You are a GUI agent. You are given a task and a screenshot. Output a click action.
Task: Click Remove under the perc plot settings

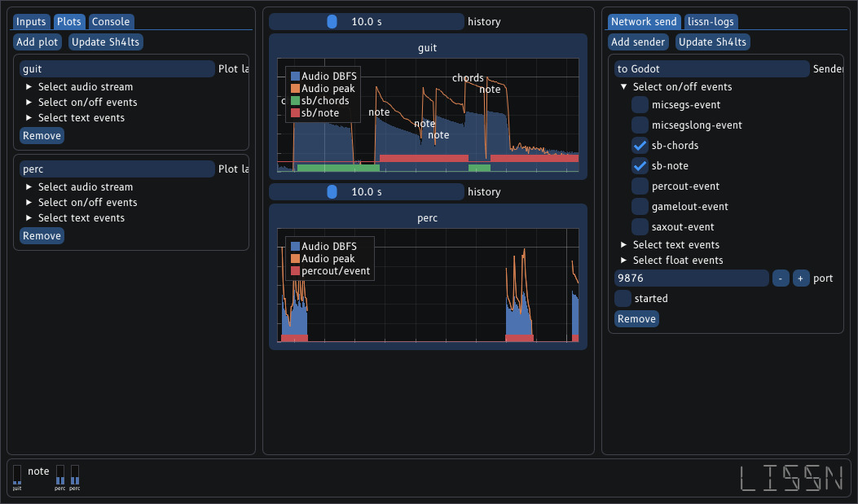click(x=42, y=235)
